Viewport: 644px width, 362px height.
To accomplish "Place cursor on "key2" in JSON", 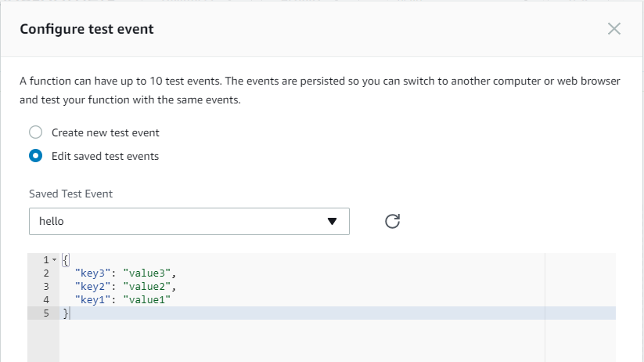I will coord(92,287).
